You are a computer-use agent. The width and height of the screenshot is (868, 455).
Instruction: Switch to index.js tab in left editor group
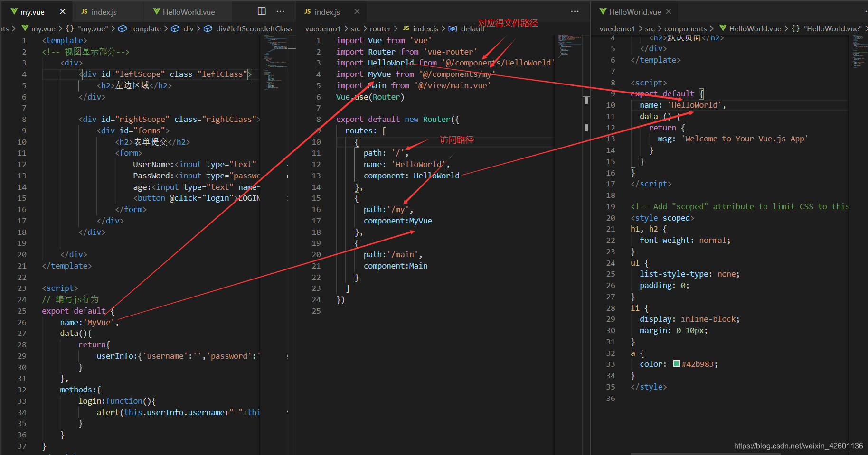(104, 12)
